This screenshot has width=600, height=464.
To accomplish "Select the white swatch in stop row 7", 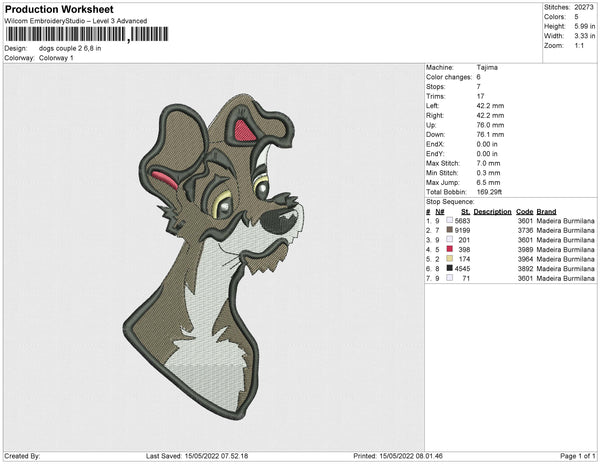I will (450, 278).
